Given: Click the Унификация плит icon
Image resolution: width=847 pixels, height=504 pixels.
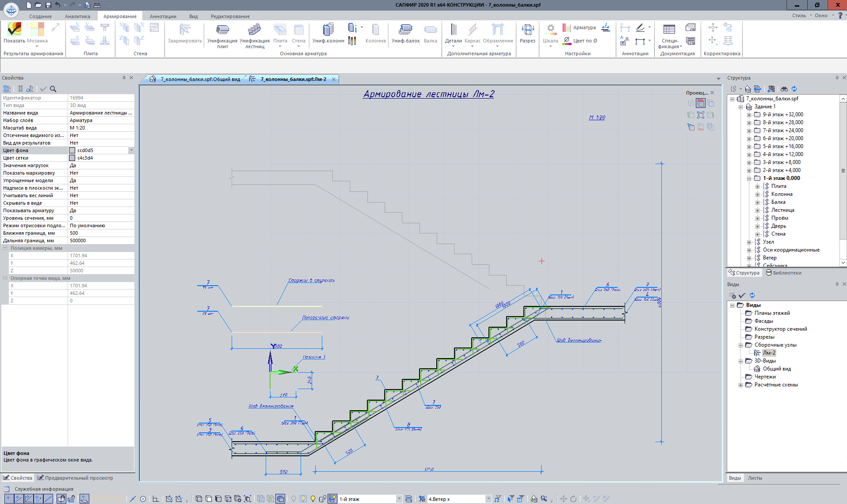Looking at the screenshot, I should pos(222,31).
